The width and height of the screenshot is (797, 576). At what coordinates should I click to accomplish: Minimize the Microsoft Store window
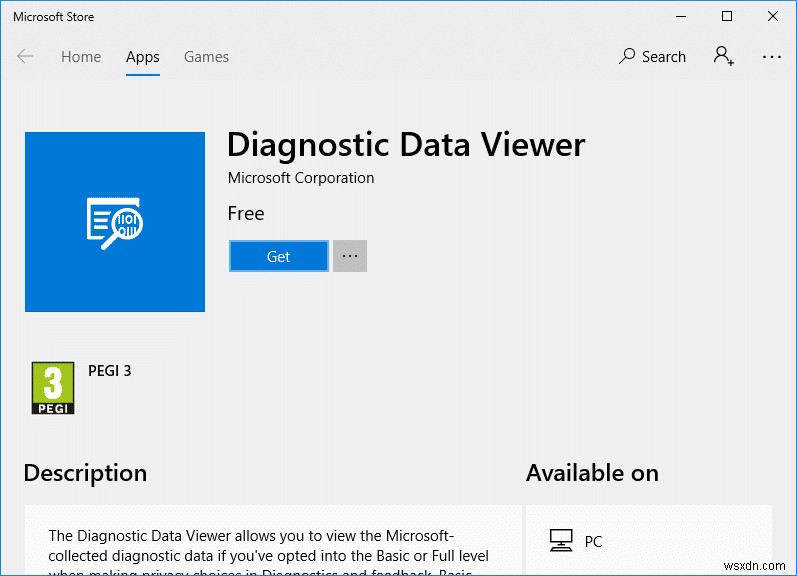pos(680,16)
